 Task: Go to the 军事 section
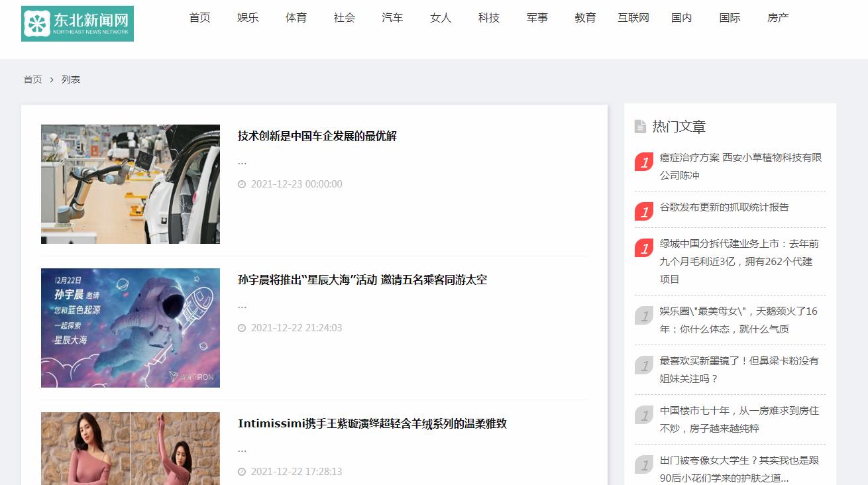click(x=537, y=18)
